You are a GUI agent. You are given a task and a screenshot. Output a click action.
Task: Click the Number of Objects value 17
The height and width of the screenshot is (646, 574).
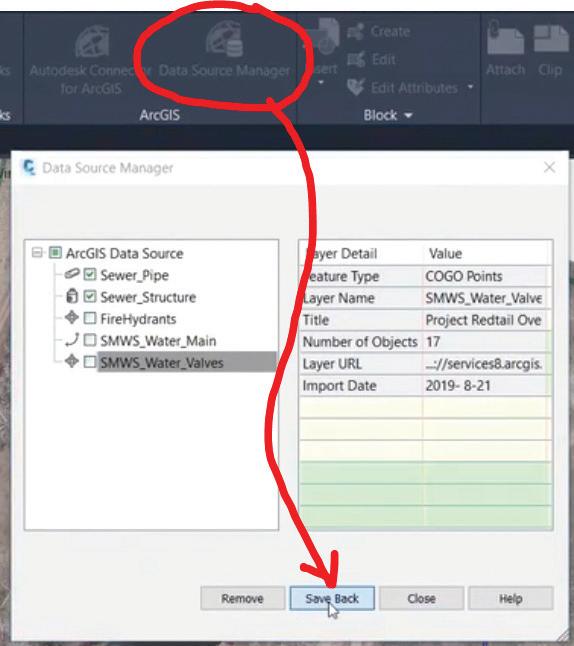[487, 342]
